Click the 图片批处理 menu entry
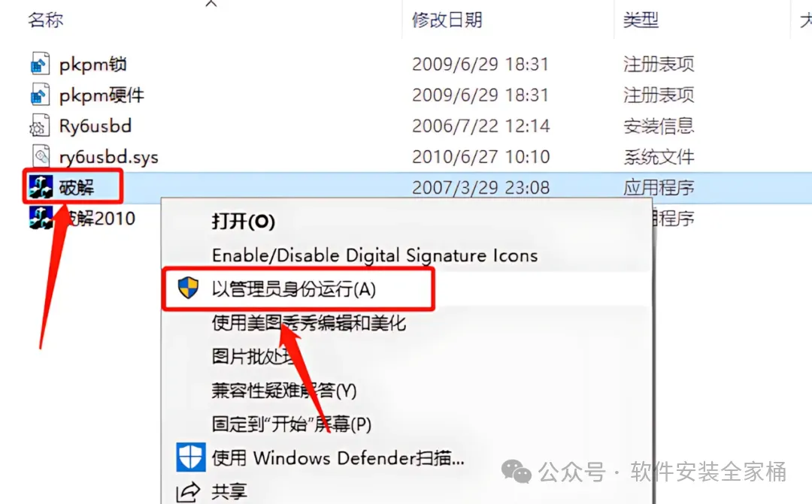The height and width of the screenshot is (504, 812). 254,357
